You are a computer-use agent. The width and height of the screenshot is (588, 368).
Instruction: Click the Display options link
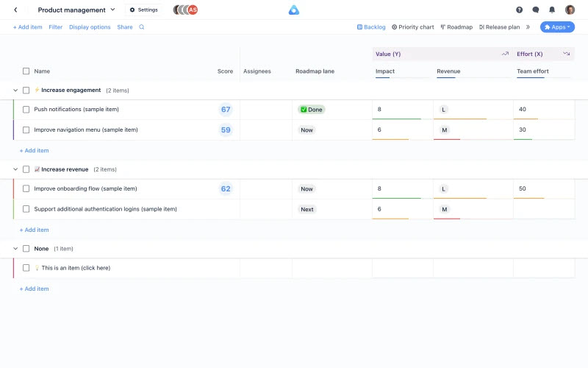(90, 27)
